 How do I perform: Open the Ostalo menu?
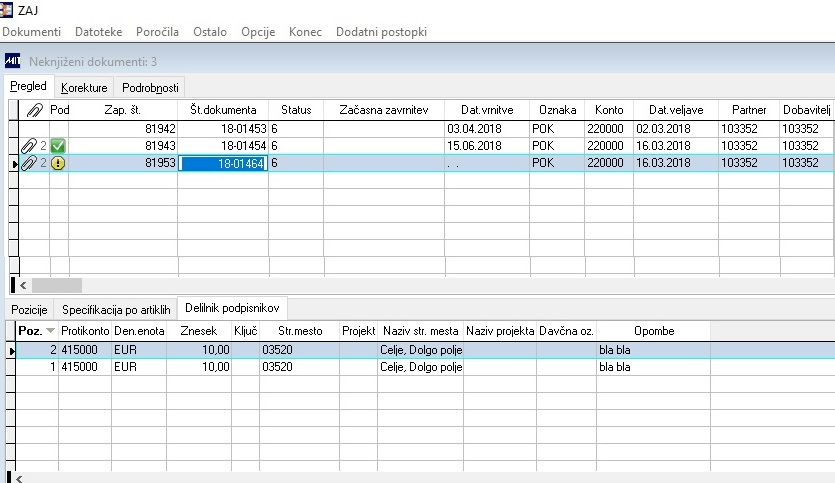210,32
